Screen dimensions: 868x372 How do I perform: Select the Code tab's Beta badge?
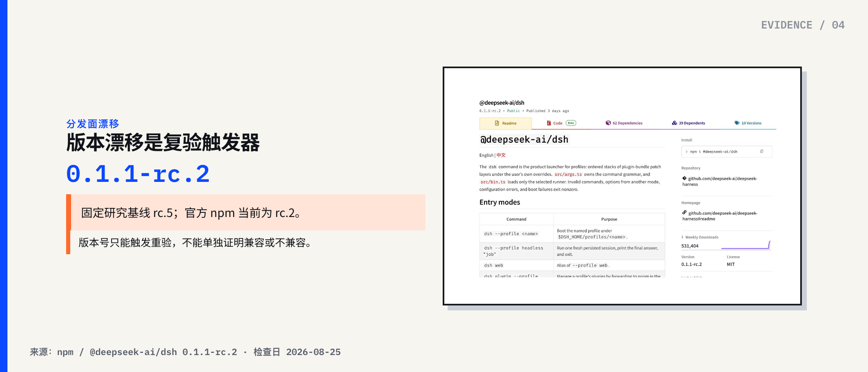[571, 123]
